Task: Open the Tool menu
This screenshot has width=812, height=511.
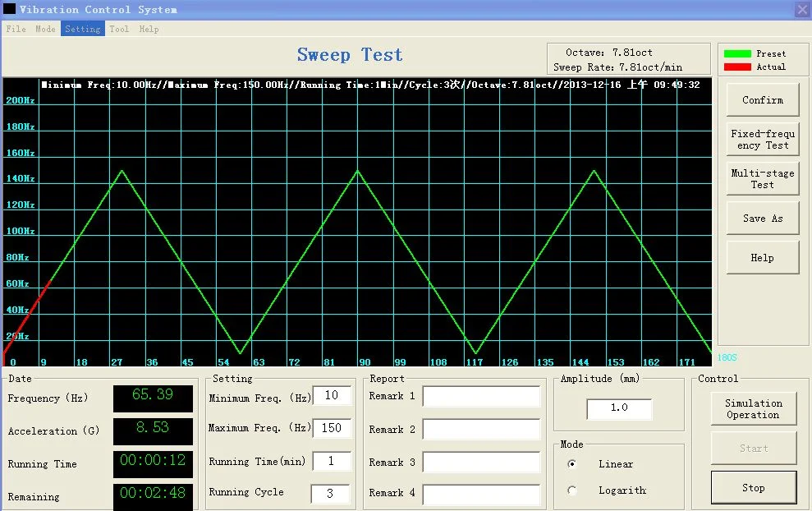Action: 119,29
